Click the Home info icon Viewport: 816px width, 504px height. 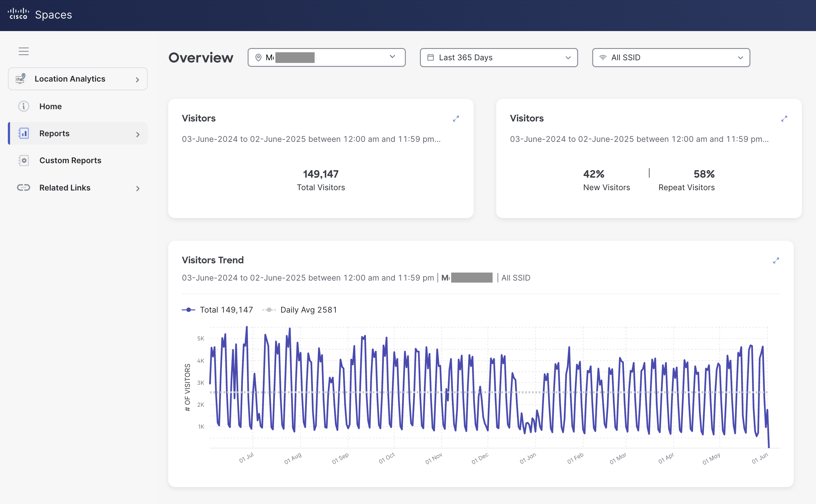click(23, 106)
